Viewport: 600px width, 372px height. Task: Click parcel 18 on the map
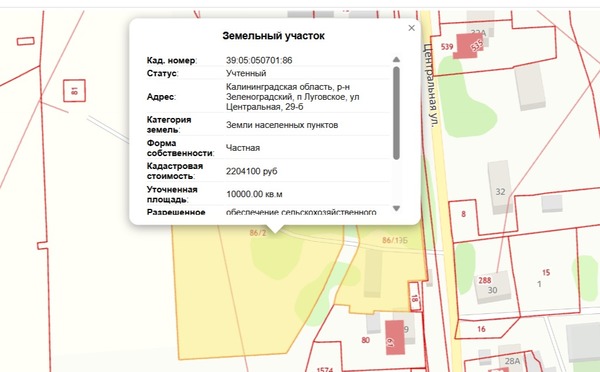coord(414,298)
